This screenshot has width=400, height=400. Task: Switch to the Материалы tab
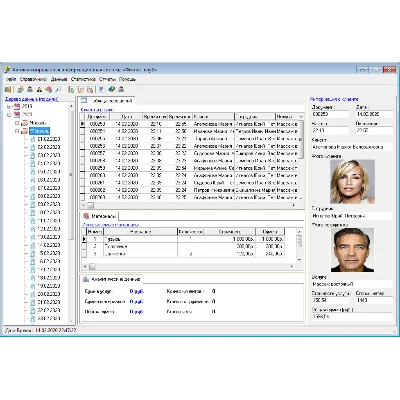coord(100,216)
